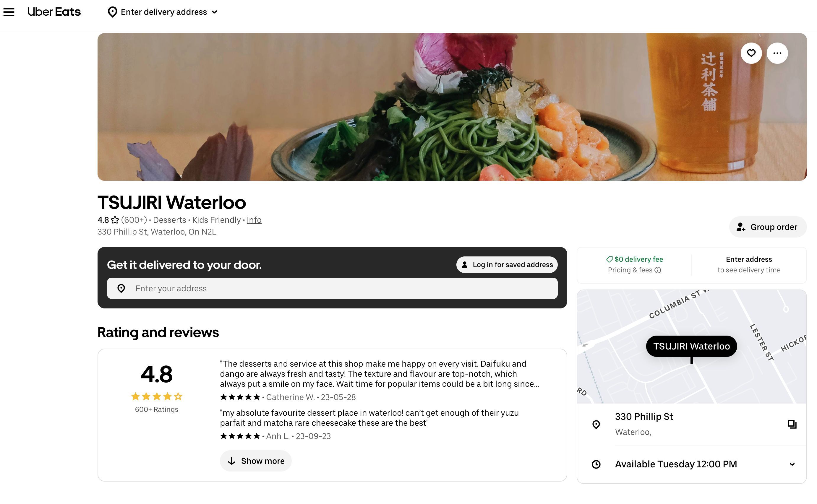Click Enter address to see delivery time
The height and width of the screenshot is (504, 817).
[x=749, y=265]
